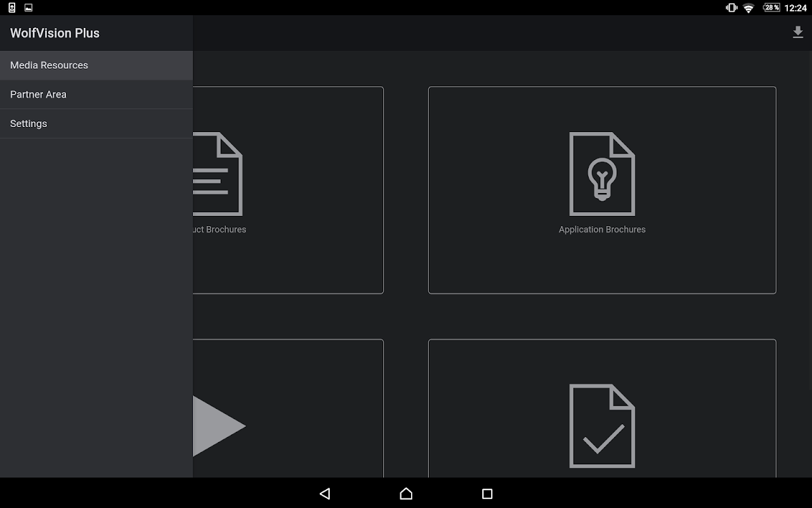Tap the download icon in the top bar
Screen dimensions: 812x508
(x=798, y=32)
